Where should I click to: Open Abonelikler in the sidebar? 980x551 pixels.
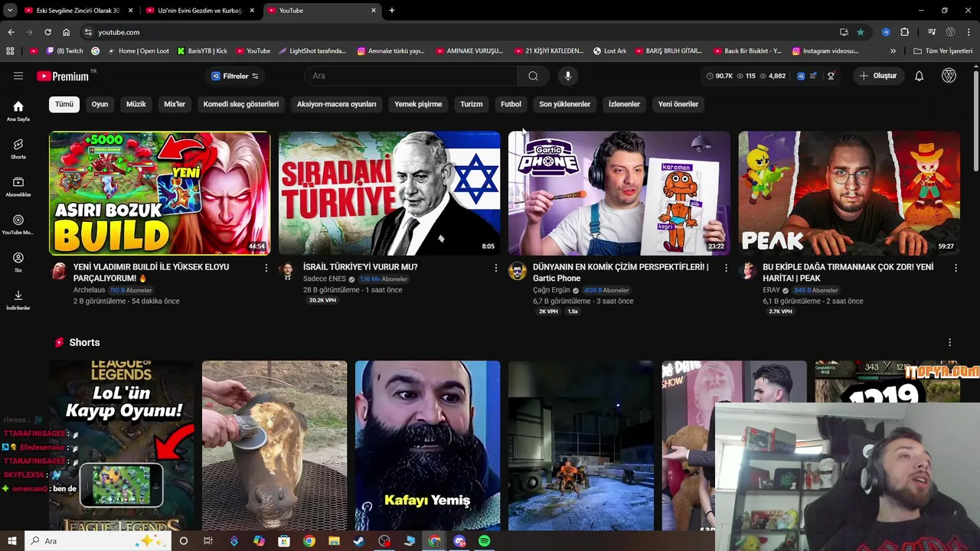tap(18, 187)
